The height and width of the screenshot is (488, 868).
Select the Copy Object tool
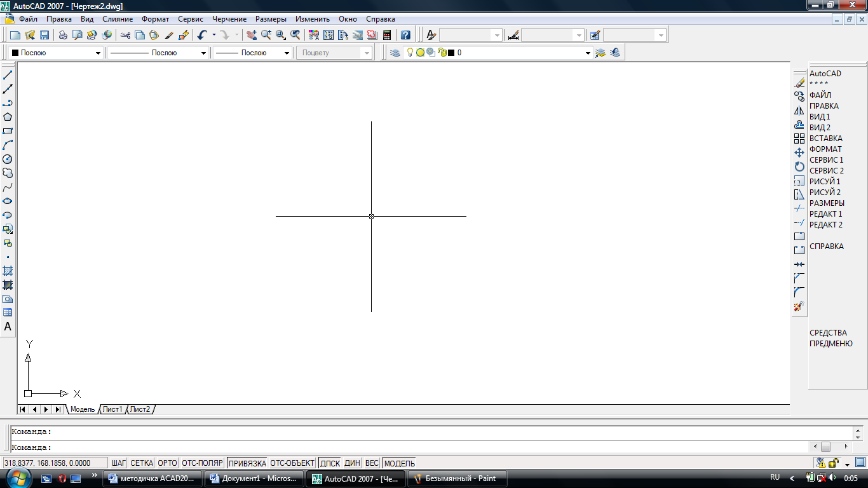[x=799, y=96]
